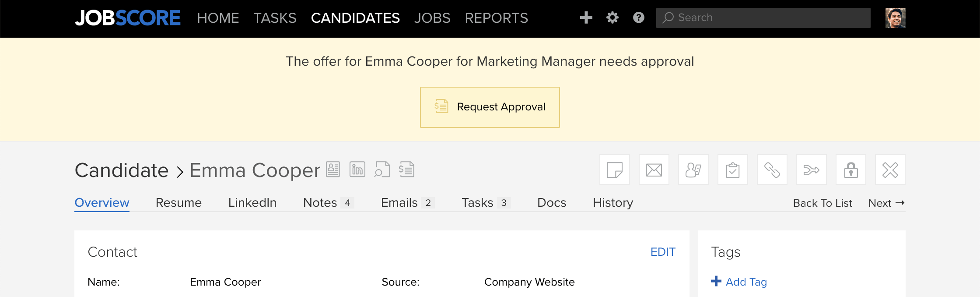Viewport: 980px width, 297px height.
Task: Go to Next candidate
Action: 886,203
